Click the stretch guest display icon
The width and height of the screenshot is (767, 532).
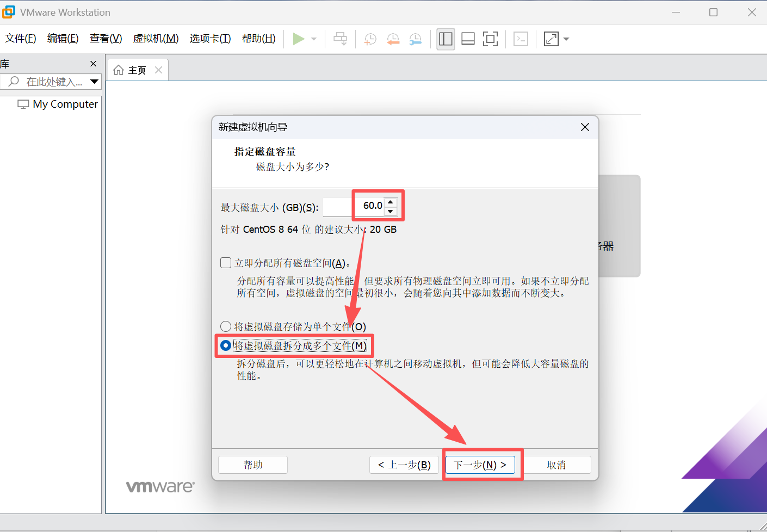[x=551, y=39]
